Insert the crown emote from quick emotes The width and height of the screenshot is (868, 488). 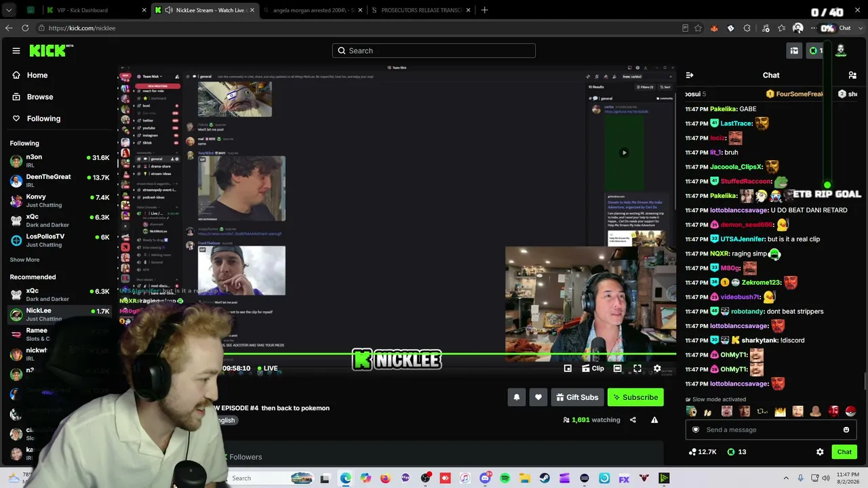click(780, 411)
